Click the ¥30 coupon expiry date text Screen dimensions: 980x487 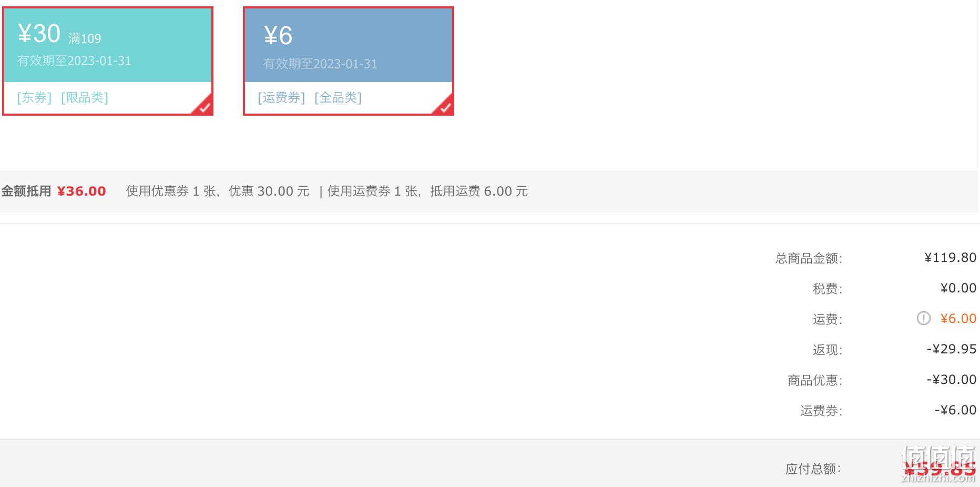click(74, 61)
